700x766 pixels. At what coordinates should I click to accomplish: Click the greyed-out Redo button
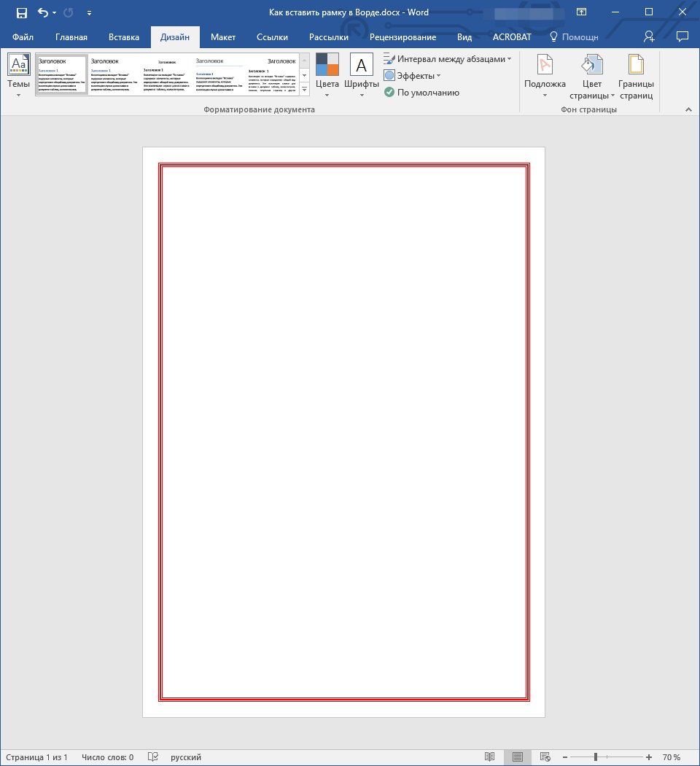click(69, 12)
